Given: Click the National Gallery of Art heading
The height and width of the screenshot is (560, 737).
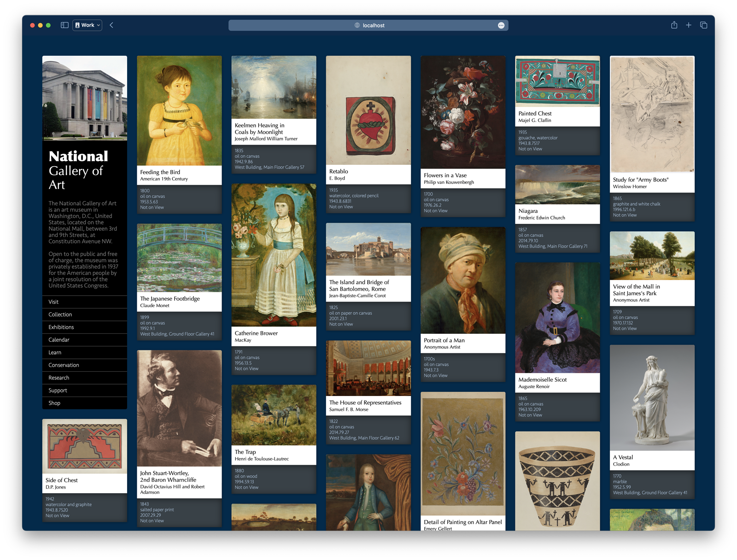Looking at the screenshot, I should [78, 170].
